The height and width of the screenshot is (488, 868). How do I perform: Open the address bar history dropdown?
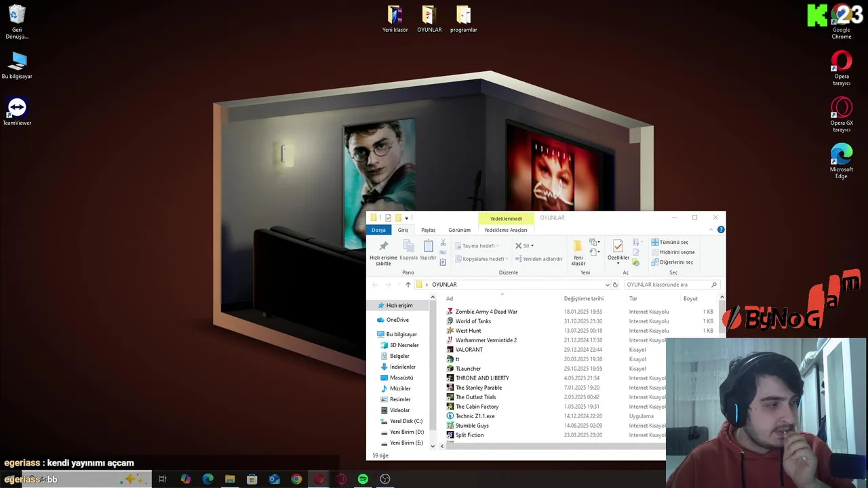pos(607,285)
